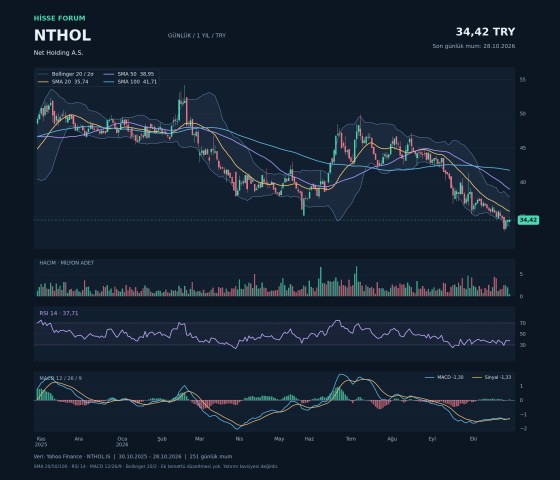Click the yellow SMA 20 legend line sample
Image resolution: width=560 pixels, height=480 pixels.
(x=43, y=82)
